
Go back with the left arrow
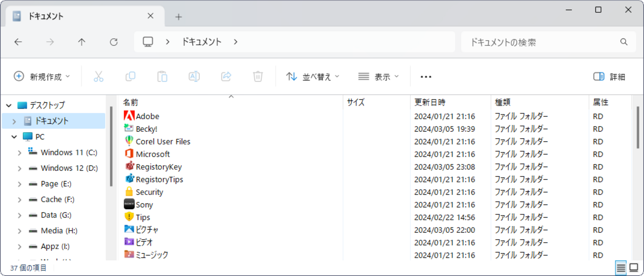click(18, 42)
